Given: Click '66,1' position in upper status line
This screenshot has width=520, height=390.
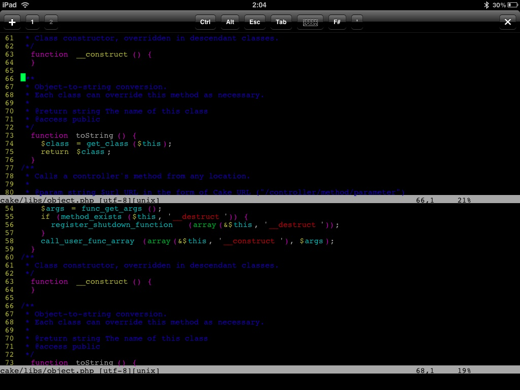Looking at the screenshot, I should click(x=425, y=200).
